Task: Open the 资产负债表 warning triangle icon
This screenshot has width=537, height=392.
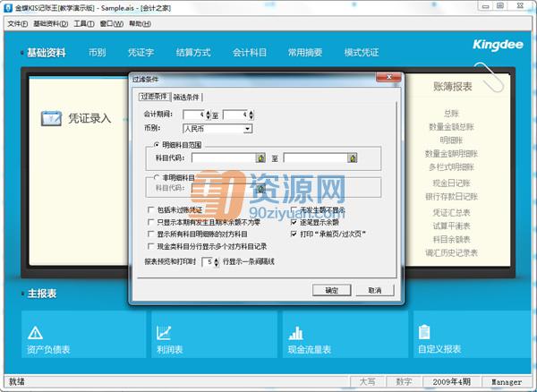Action: coord(35,333)
